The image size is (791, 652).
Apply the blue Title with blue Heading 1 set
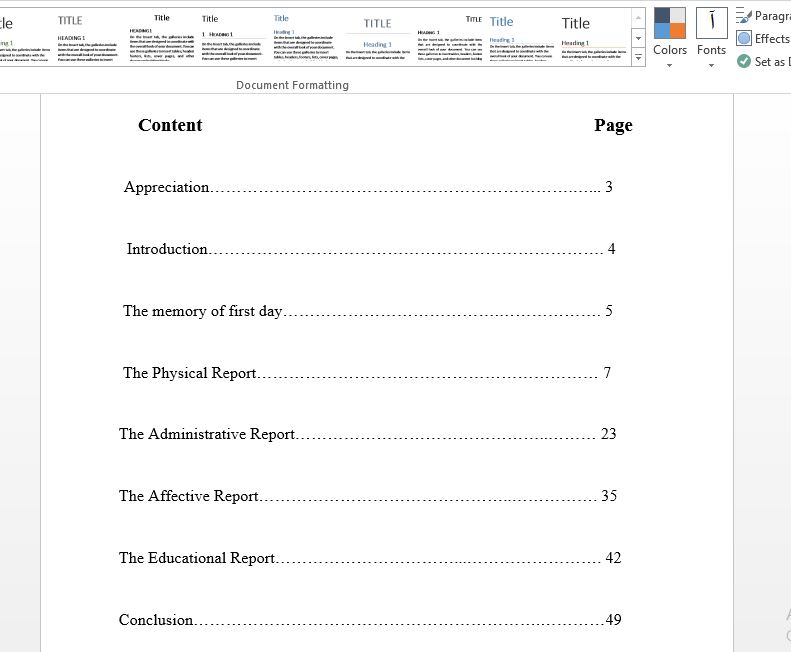pyautogui.click(x=304, y=38)
